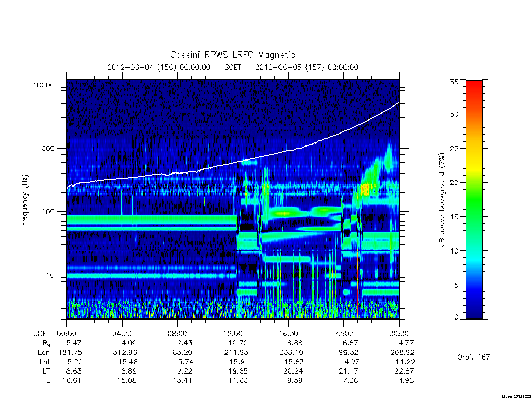532x399 pixels.
Task: Click the '25' color bar tick label
Action: click(x=454, y=149)
